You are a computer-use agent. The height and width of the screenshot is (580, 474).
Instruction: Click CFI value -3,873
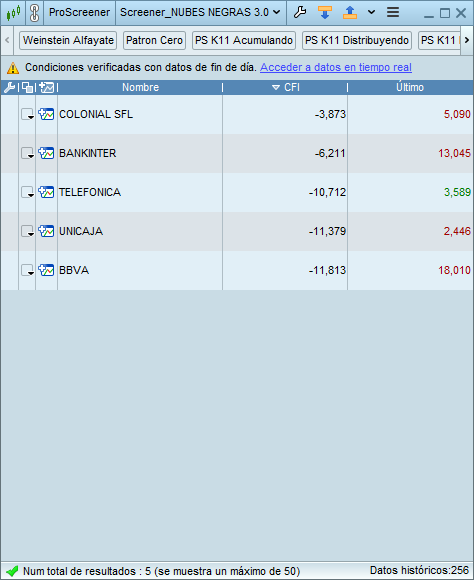coord(330,114)
